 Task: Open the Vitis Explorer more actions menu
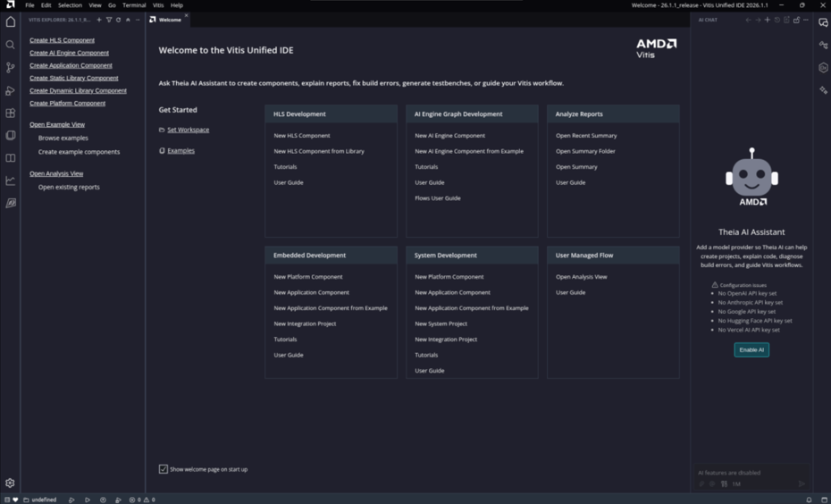tap(138, 20)
